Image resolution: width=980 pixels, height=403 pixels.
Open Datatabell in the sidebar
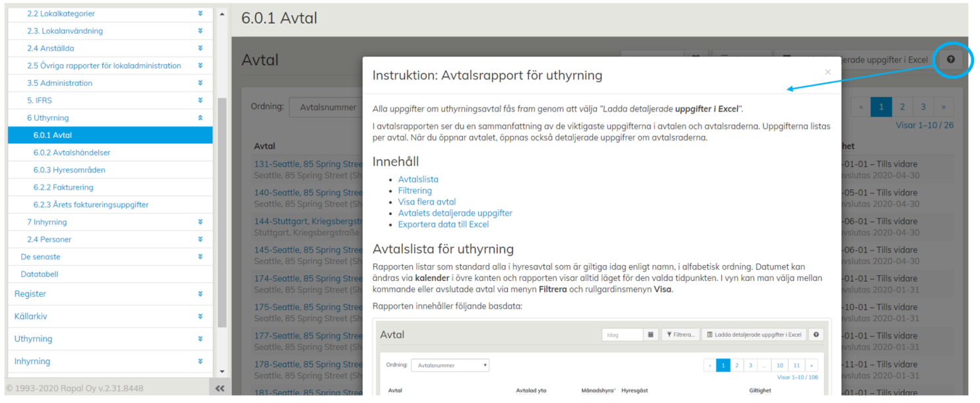(x=40, y=274)
